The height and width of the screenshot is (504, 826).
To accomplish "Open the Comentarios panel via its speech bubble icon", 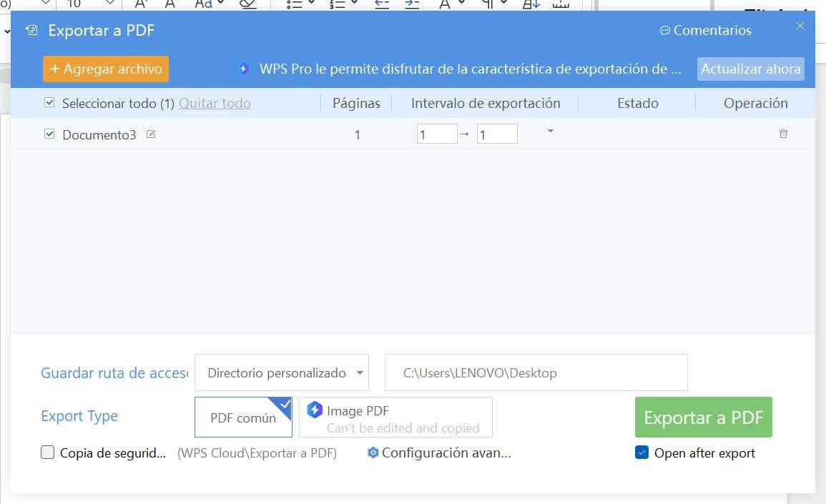I will [x=666, y=30].
